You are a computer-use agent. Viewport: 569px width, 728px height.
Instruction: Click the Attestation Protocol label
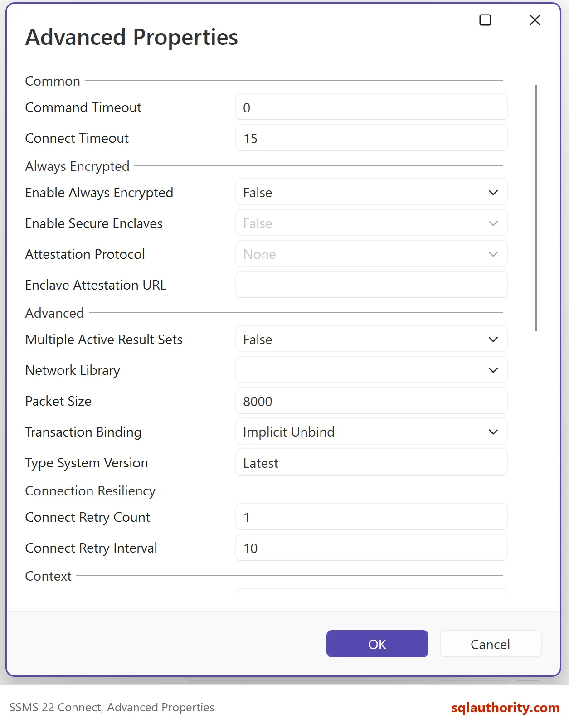point(85,254)
